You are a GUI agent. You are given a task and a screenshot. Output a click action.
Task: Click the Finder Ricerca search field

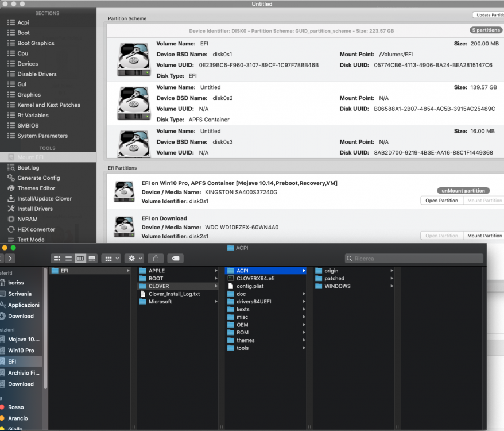tap(414, 259)
